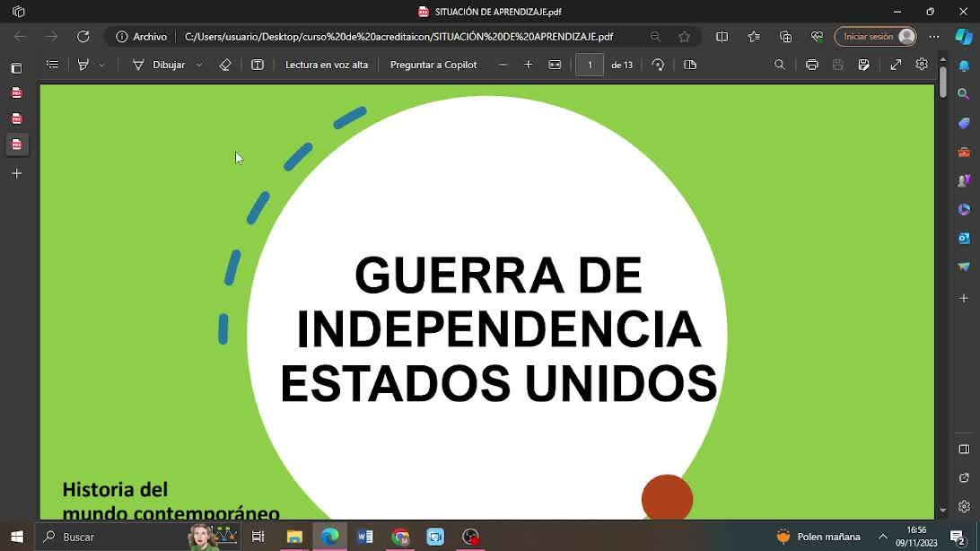Print the PDF document
This screenshot has height=551, width=980.
point(812,65)
